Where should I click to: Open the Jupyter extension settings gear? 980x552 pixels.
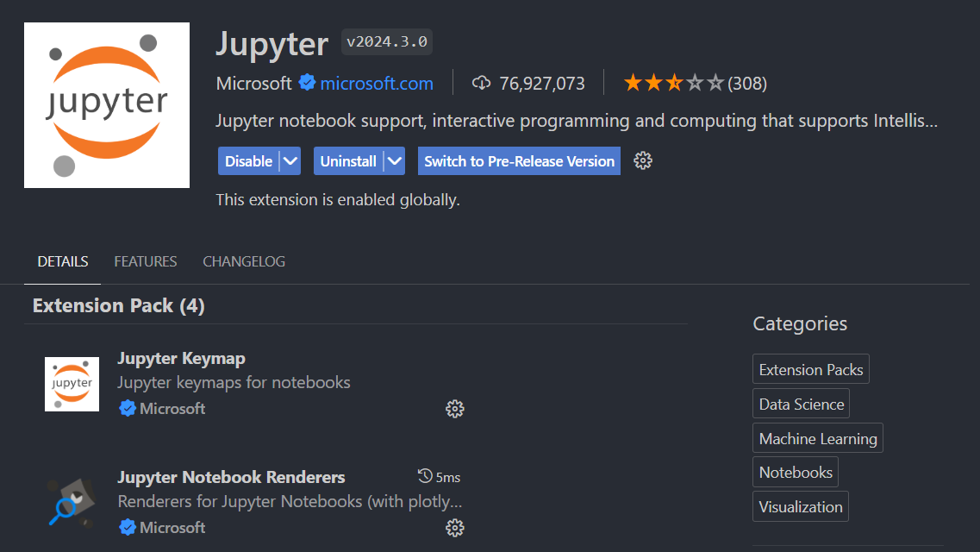coord(642,160)
